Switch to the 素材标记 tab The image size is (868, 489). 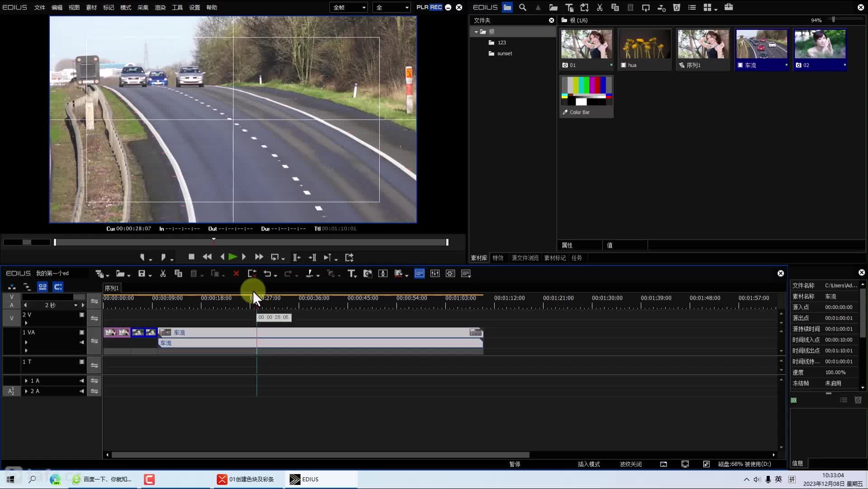(555, 258)
